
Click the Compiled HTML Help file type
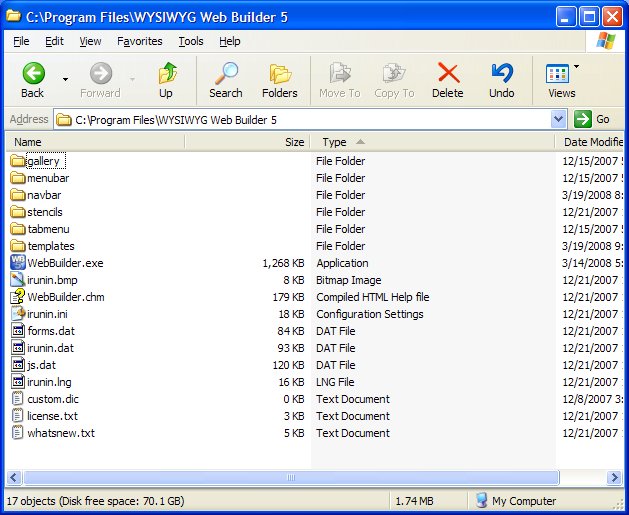373,297
